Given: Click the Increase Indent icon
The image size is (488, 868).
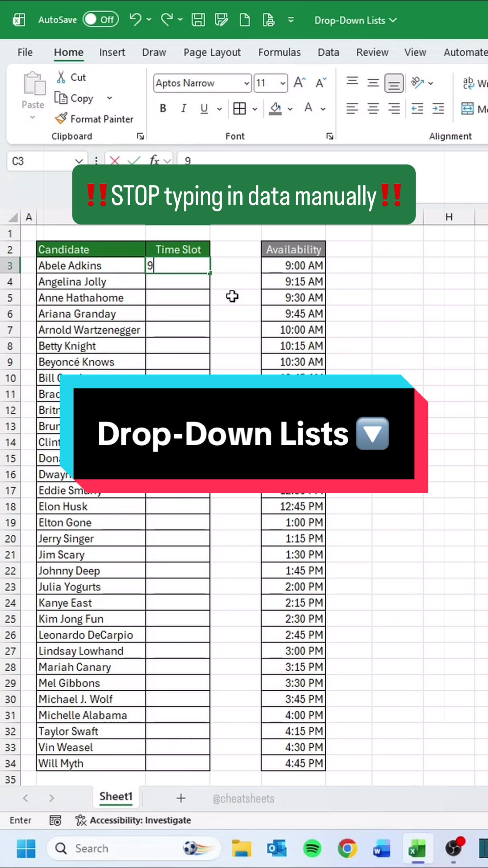Looking at the screenshot, I should tap(438, 108).
